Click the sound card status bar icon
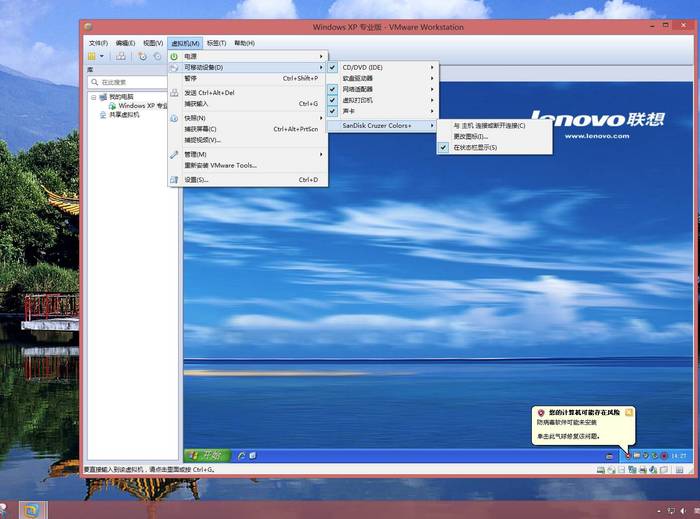This screenshot has height=519, width=700. tap(653, 470)
